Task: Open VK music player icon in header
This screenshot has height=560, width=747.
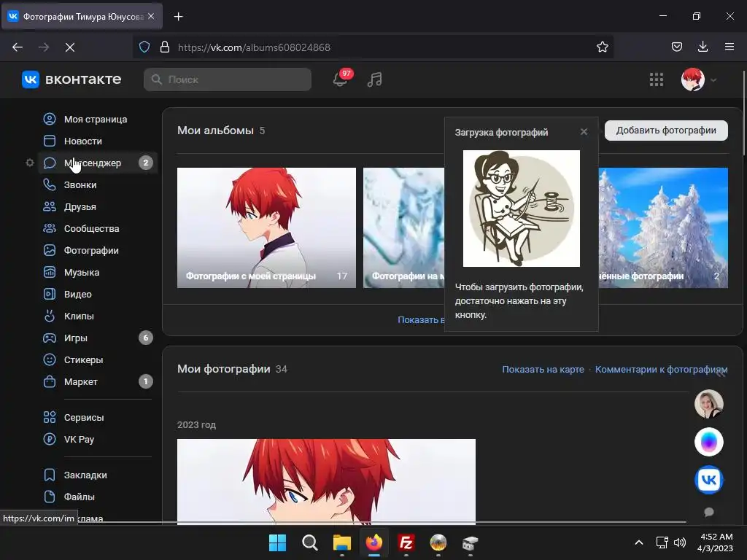Action: 374,79
